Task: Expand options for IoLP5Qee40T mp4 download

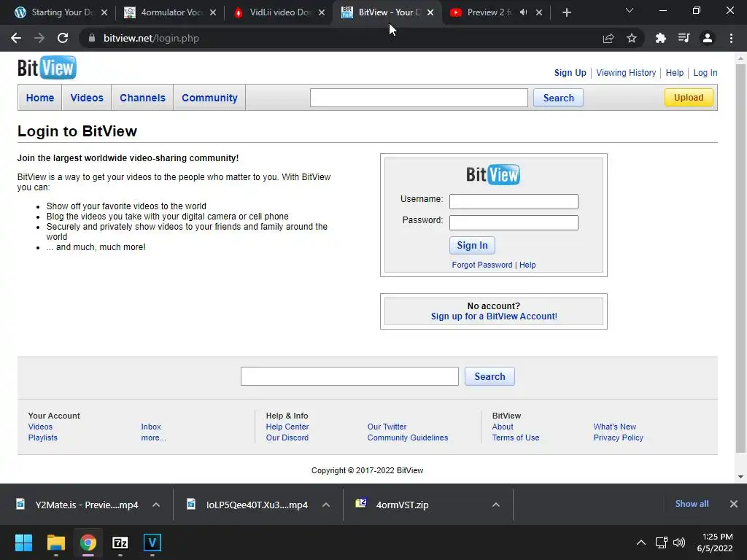Action: [326, 505]
